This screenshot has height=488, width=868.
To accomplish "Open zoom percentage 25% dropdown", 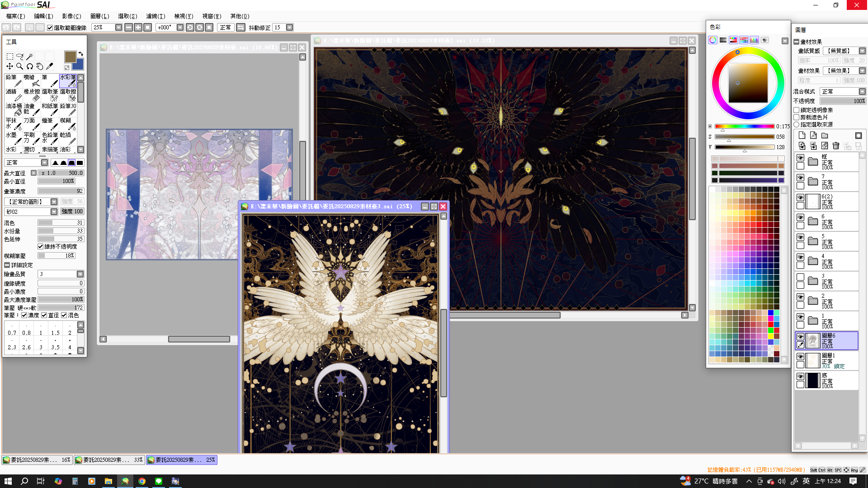I will click(x=118, y=28).
